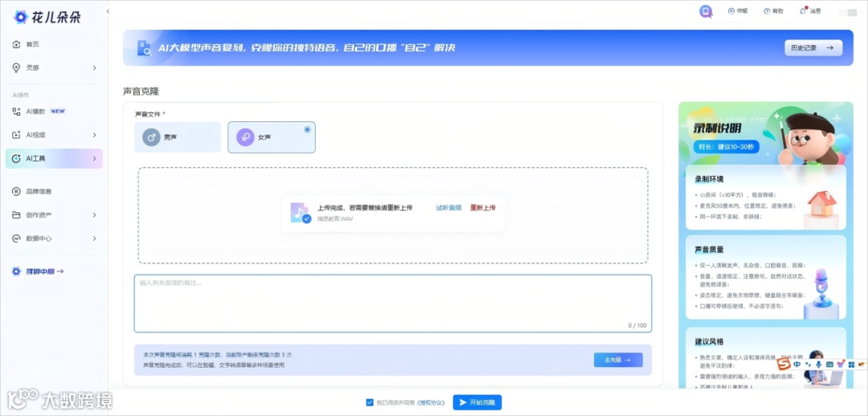This screenshot has width=868, height=416.
Task: Click the 重新上传 link
Action: click(x=483, y=208)
